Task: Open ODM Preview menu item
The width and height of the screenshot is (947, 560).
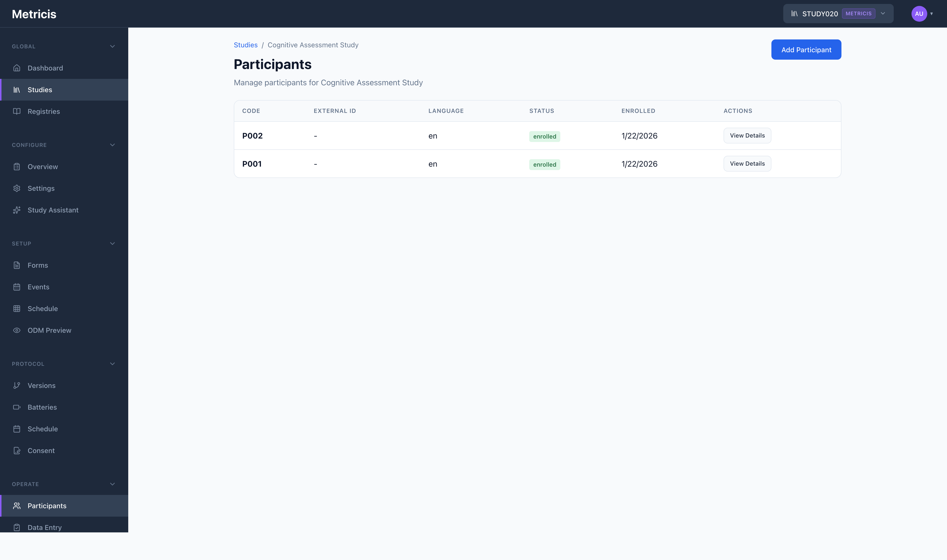Action: tap(64, 330)
